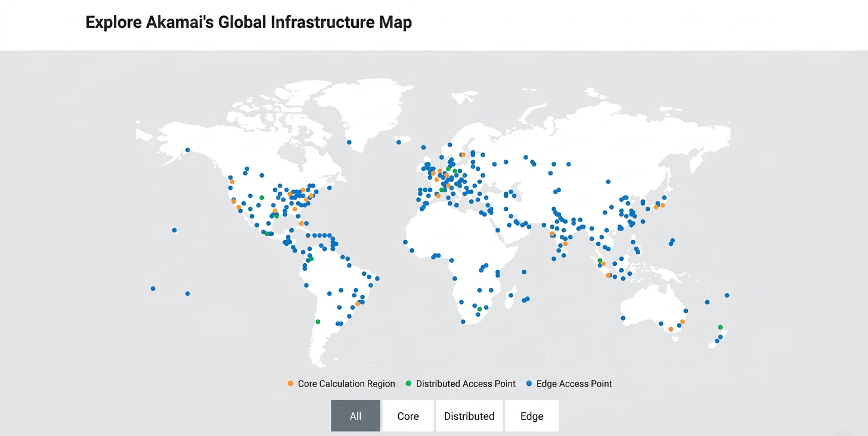Image resolution: width=868 pixels, height=436 pixels.
Task: Select the blue edge marker on Iceland
Action: pos(398,142)
